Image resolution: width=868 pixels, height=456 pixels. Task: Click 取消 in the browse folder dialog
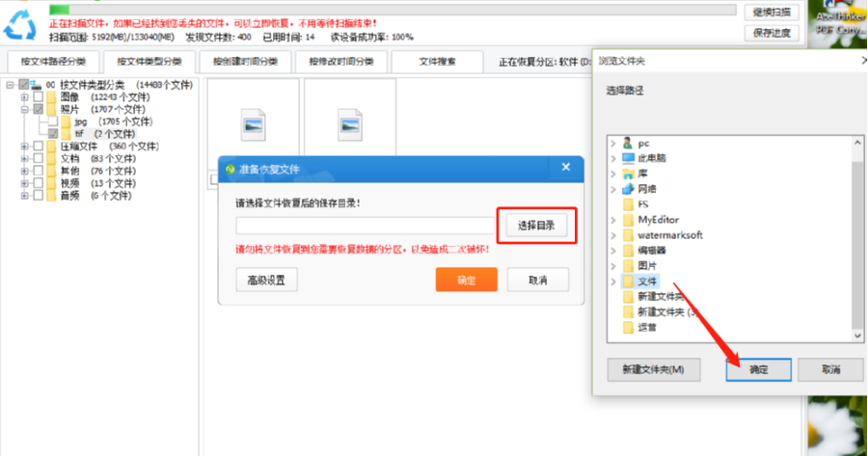click(x=831, y=369)
